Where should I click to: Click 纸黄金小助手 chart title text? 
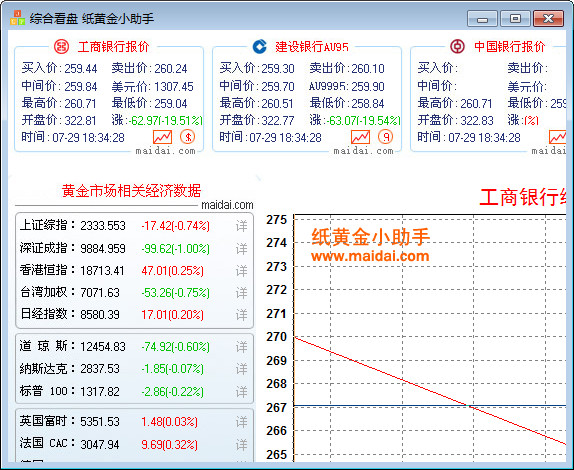coord(370,236)
